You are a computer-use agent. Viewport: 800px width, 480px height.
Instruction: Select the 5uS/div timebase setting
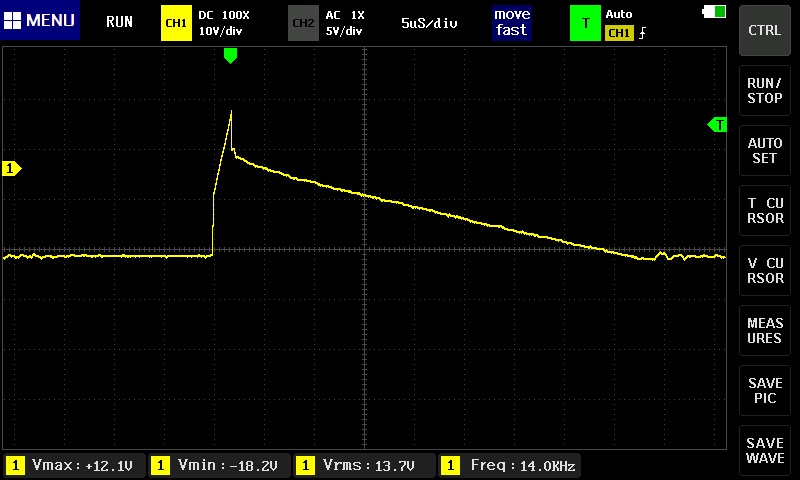click(x=429, y=23)
